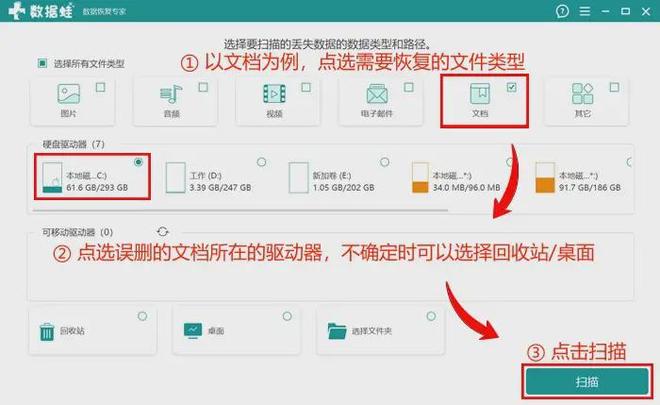Click the 3.39 GB/247 GB size text
Image resolution: width=660 pixels, height=405 pixels.
[x=220, y=187]
